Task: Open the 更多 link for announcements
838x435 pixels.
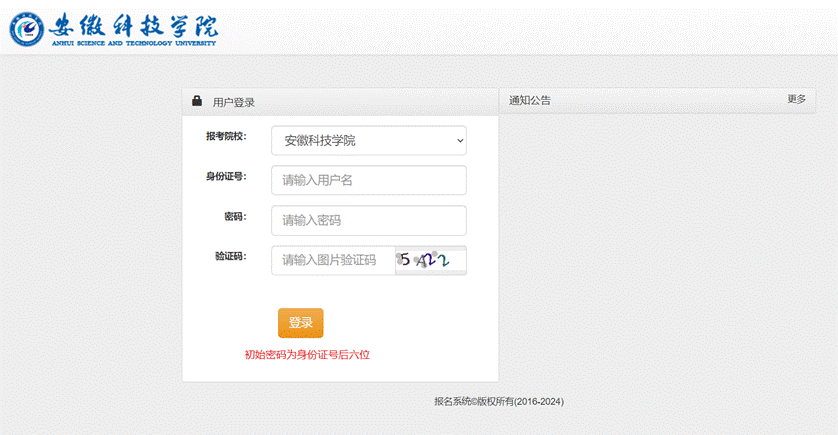Action: pyautogui.click(x=796, y=99)
